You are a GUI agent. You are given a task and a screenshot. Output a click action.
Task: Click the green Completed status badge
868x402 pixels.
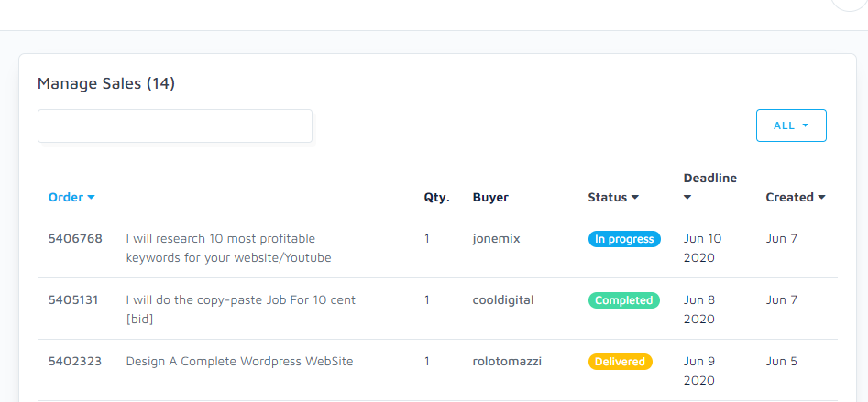pos(623,300)
